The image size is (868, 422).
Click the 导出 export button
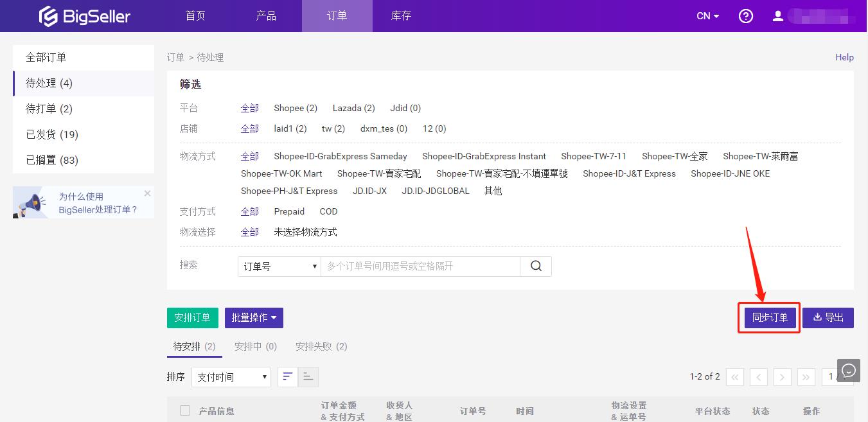click(828, 318)
